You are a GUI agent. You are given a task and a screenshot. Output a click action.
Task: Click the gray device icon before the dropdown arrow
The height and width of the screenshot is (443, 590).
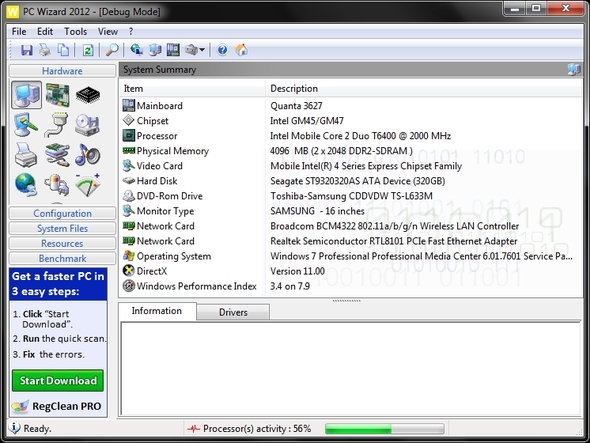coord(191,50)
